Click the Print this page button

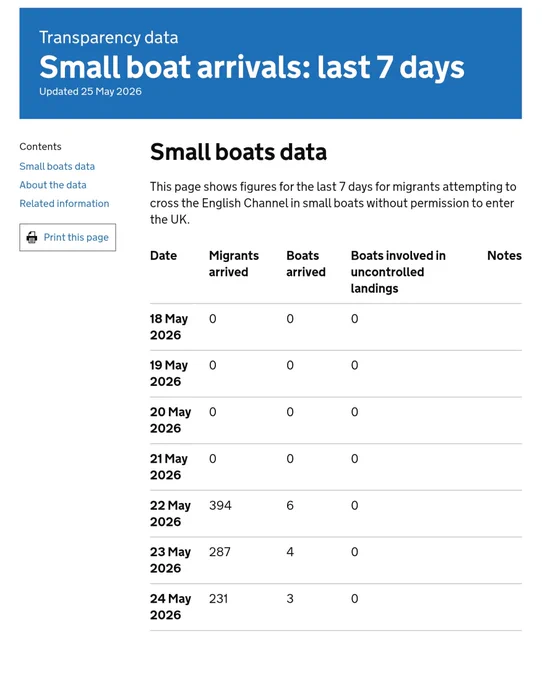(68, 237)
